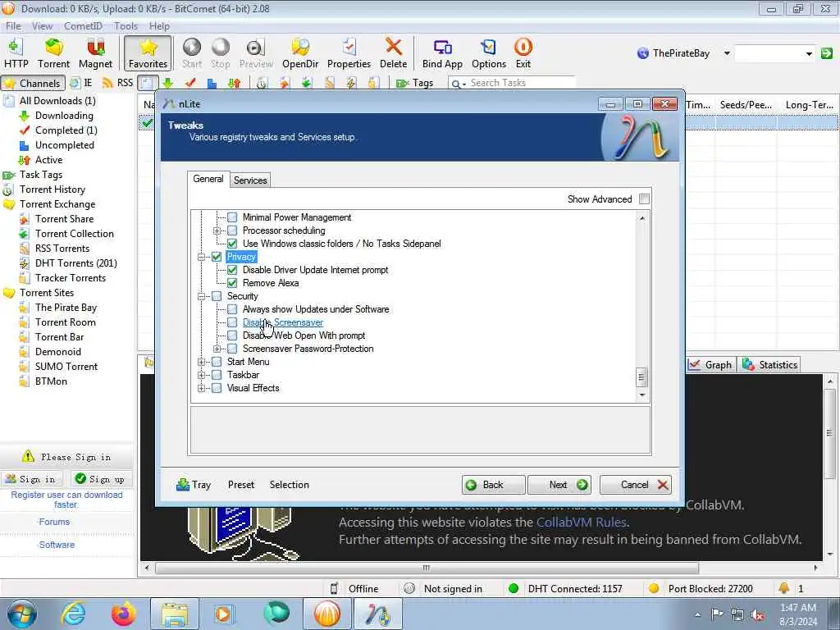
Task: Uncheck the Privacy group checkbox
Action: coord(217,257)
